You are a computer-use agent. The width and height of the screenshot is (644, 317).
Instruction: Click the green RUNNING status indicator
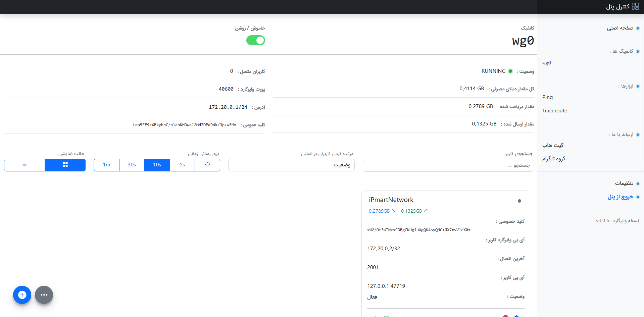[x=510, y=71]
